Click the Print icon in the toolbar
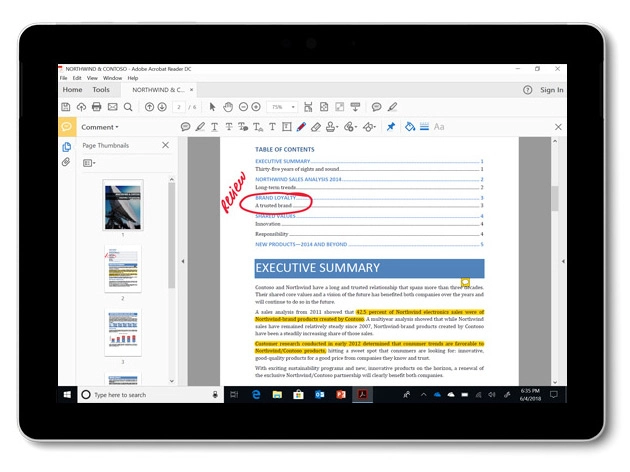630x472 pixels. point(97,107)
